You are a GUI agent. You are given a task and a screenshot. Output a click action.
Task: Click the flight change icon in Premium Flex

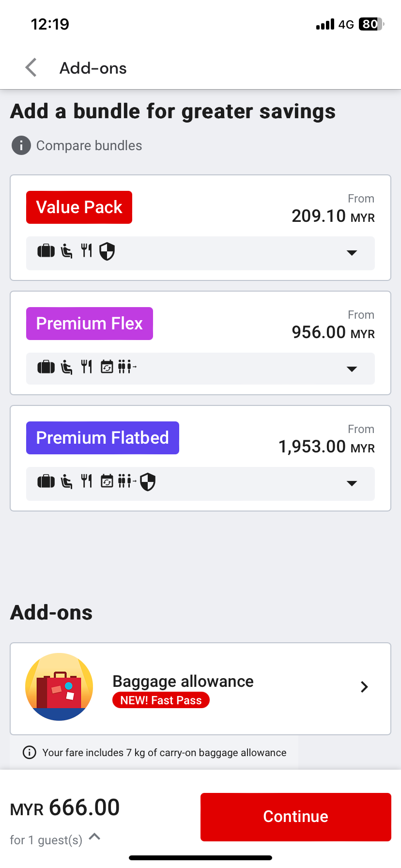point(107,367)
